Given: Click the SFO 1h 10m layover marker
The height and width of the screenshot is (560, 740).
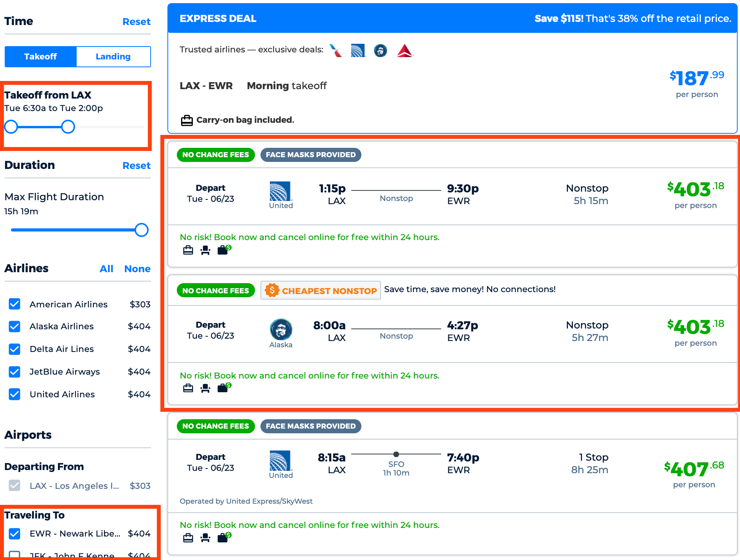Looking at the screenshot, I should [x=396, y=454].
